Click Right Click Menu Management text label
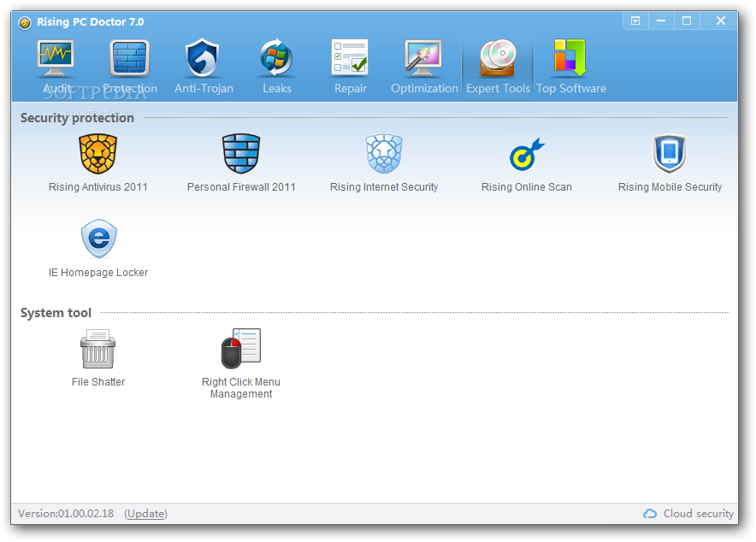This screenshot has height=542, width=756. coord(241,388)
